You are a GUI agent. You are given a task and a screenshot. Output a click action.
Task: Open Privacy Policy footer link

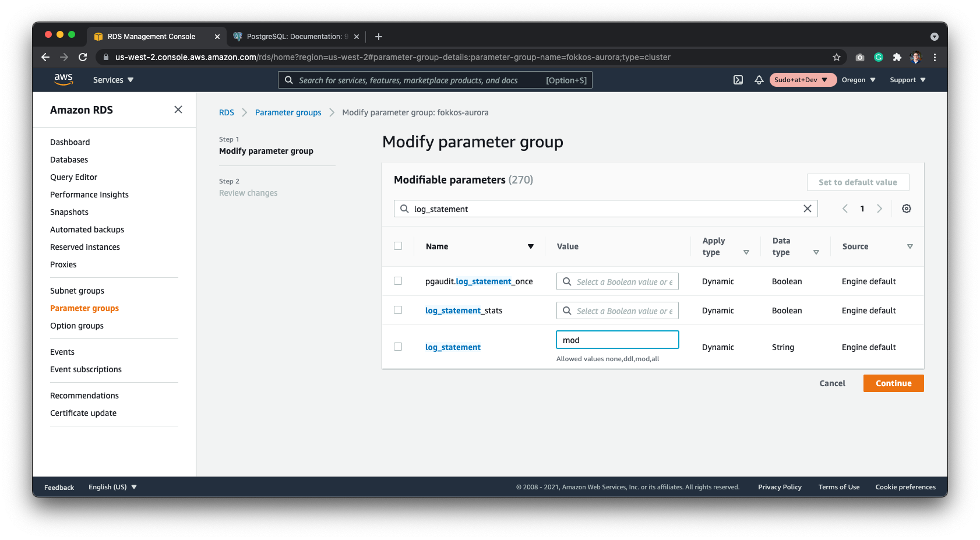click(x=780, y=487)
